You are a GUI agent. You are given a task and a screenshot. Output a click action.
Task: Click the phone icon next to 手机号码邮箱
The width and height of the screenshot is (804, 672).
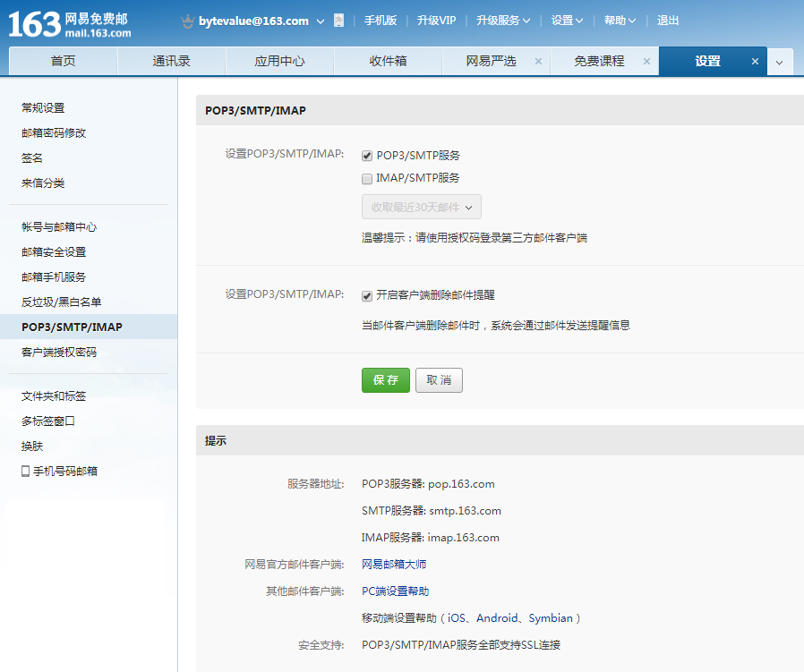[x=26, y=471]
